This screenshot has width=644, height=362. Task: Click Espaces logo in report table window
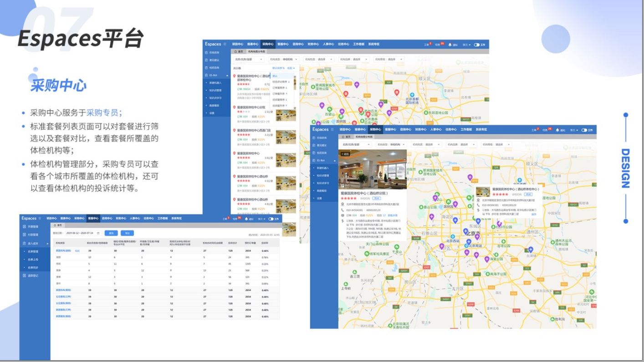click(29, 218)
